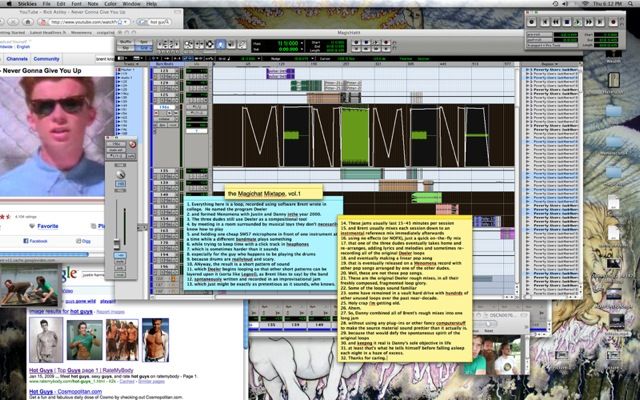Viewport: 640px width, 400px height.
Task: Select Shuffle edit mode in Pro Tools
Action: click(126, 42)
